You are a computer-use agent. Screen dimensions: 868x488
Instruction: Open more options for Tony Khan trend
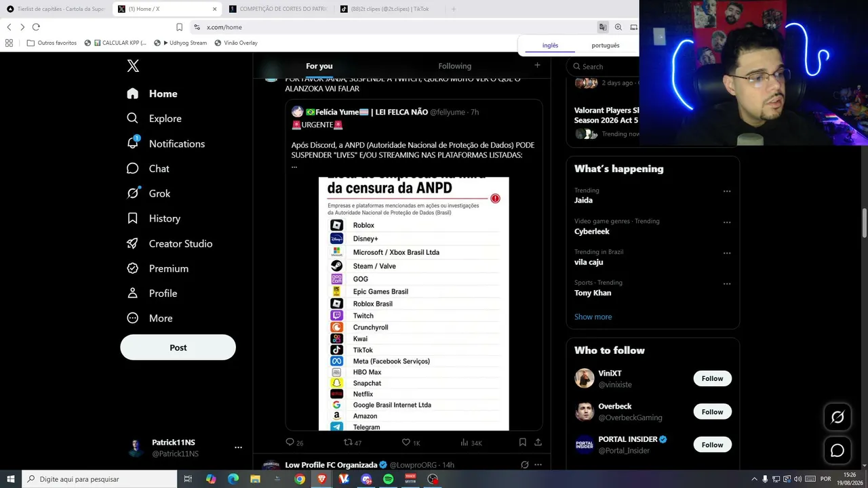coord(727,284)
